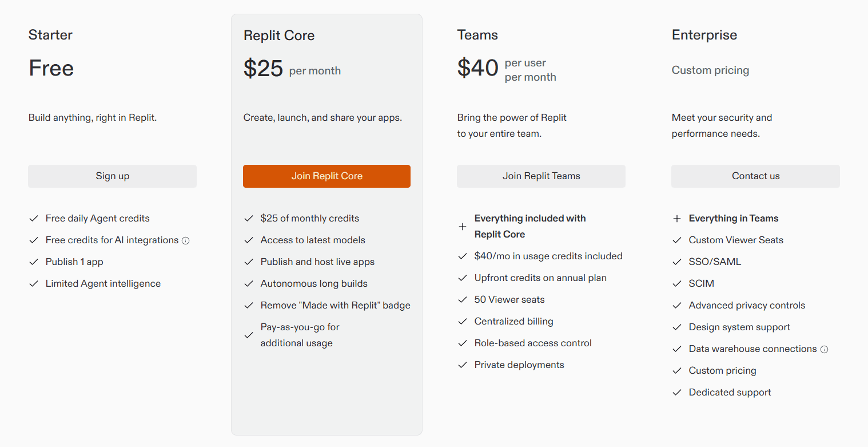This screenshot has height=447, width=868.
Task: Click the Join Replit Core button
Action: pyautogui.click(x=327, y=176)
